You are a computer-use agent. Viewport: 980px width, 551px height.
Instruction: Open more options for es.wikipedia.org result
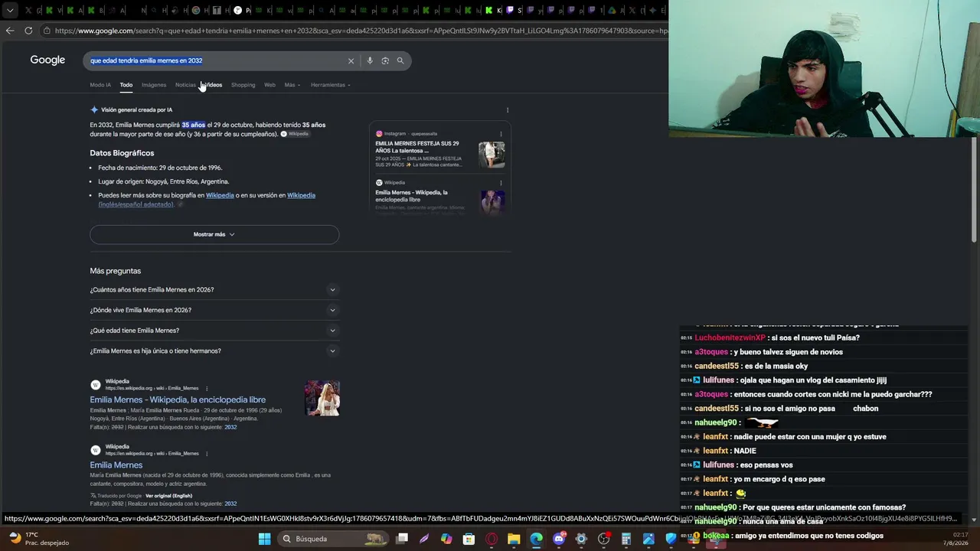pyautogui.click(x=207, y=388)
